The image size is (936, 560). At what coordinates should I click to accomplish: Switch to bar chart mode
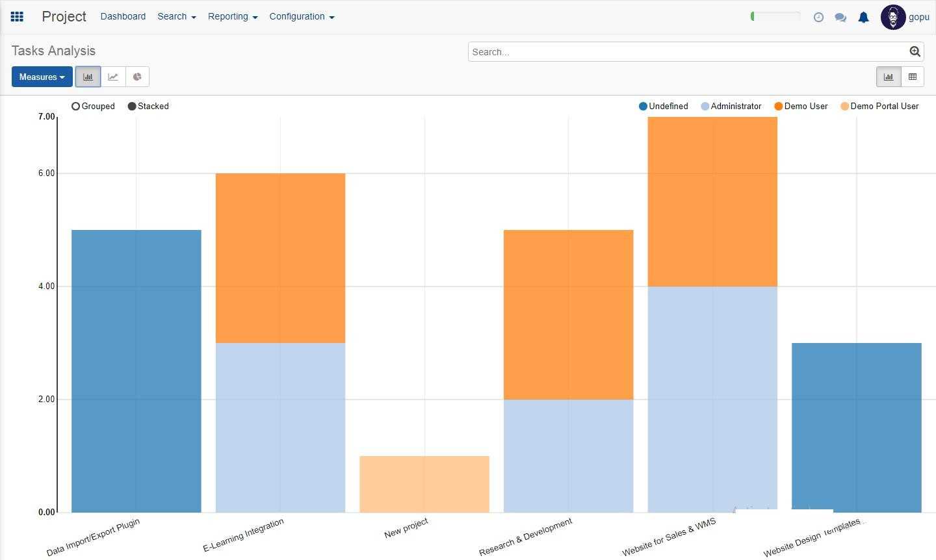88,77
